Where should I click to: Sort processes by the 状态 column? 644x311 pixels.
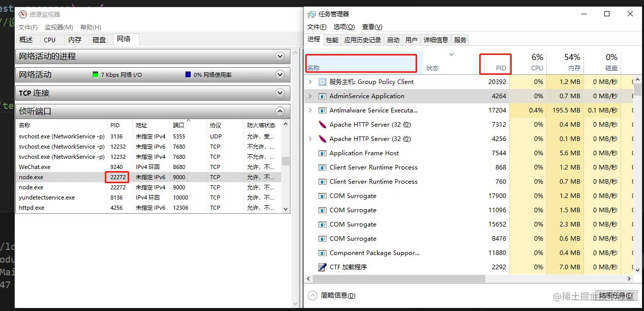point(451,62)
